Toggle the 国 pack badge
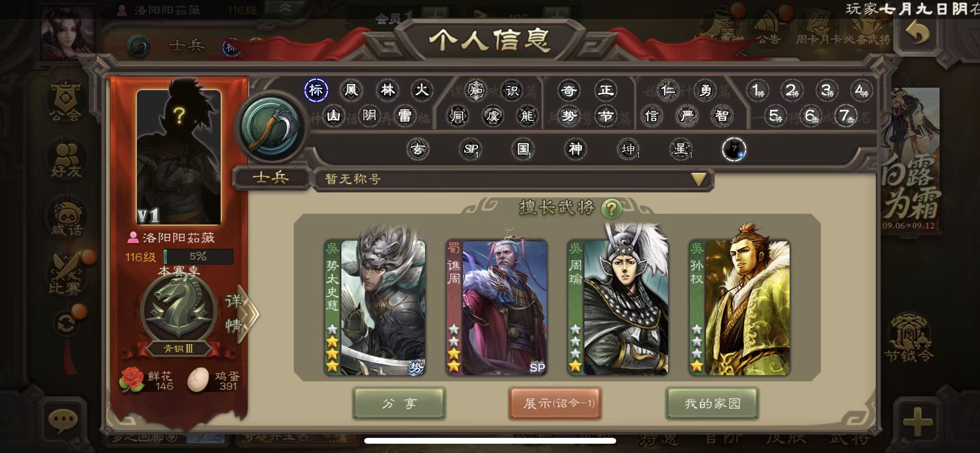Viewport: 980px width, 453px height. (x=523, y=149)
